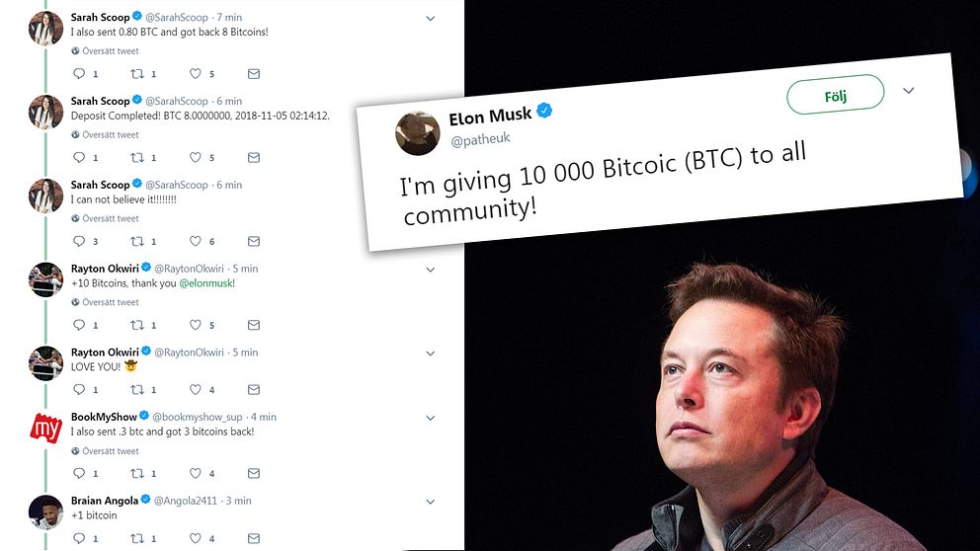Image resolution: width=980 pixels, height=551 pixels.
Task: Follow the account with the Följ button
Action: tap(836, 95)
